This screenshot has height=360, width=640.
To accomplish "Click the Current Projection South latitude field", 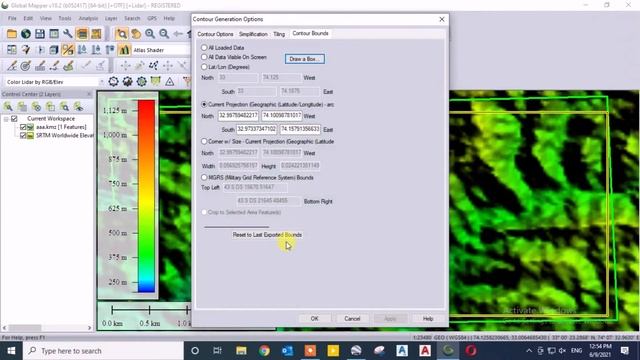I will (256, 129).
